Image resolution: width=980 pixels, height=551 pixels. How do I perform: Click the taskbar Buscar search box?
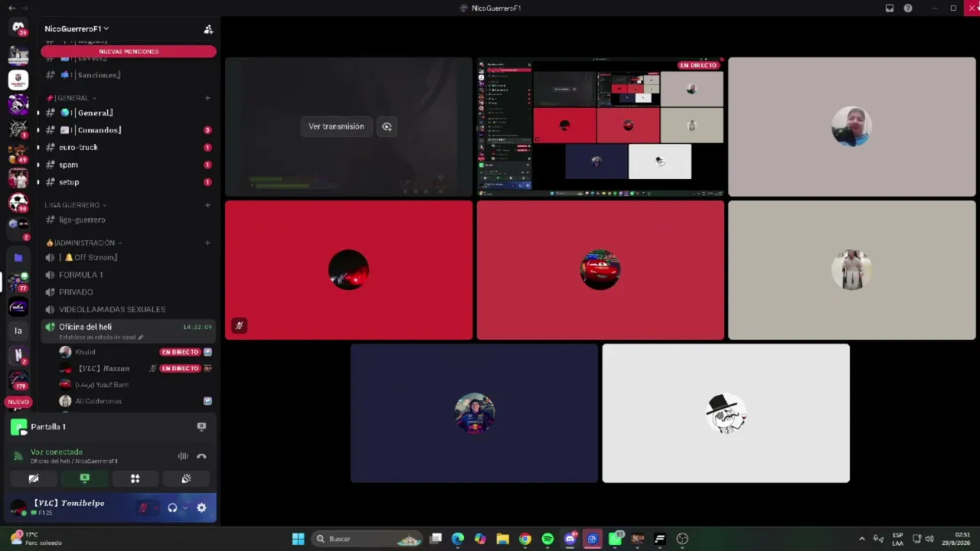click(x=368, y=539)
